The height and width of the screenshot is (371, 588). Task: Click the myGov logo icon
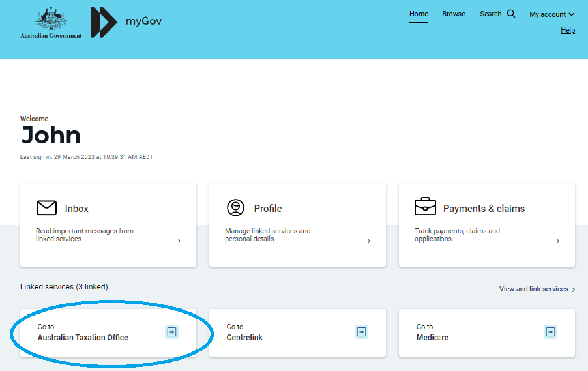click(x=104, y=22)
